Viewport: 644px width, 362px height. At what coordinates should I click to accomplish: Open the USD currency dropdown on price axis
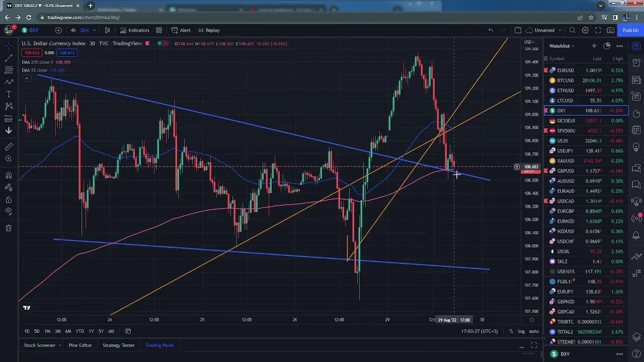click(x=529, y=42)
